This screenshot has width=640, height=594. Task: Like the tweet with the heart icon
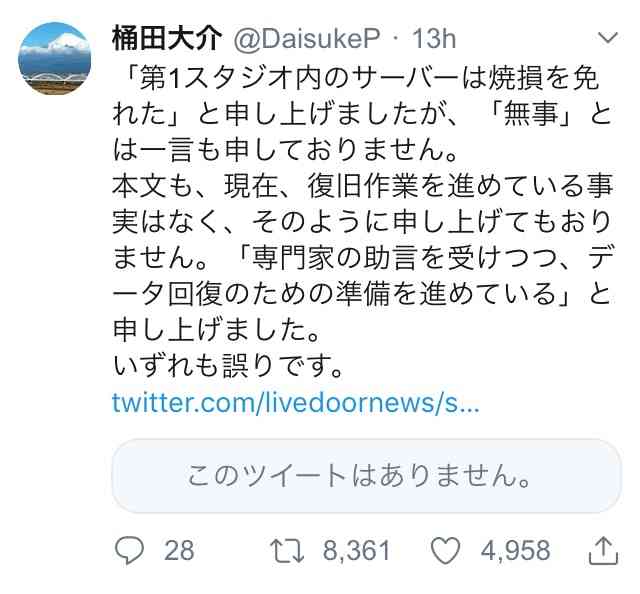[x=446, y=551]
